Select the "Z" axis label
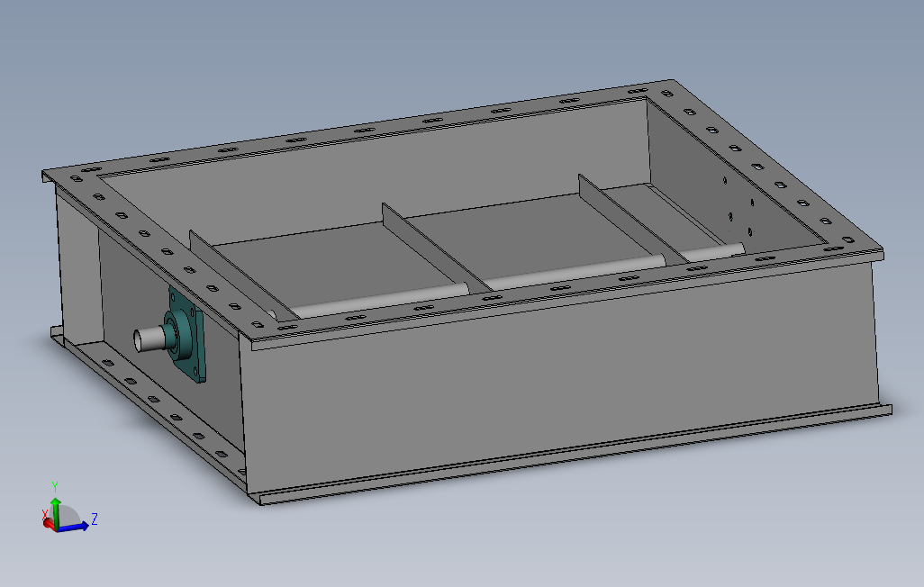The width and height of the screenshot is (924, 587). click(x=95, y=519)
